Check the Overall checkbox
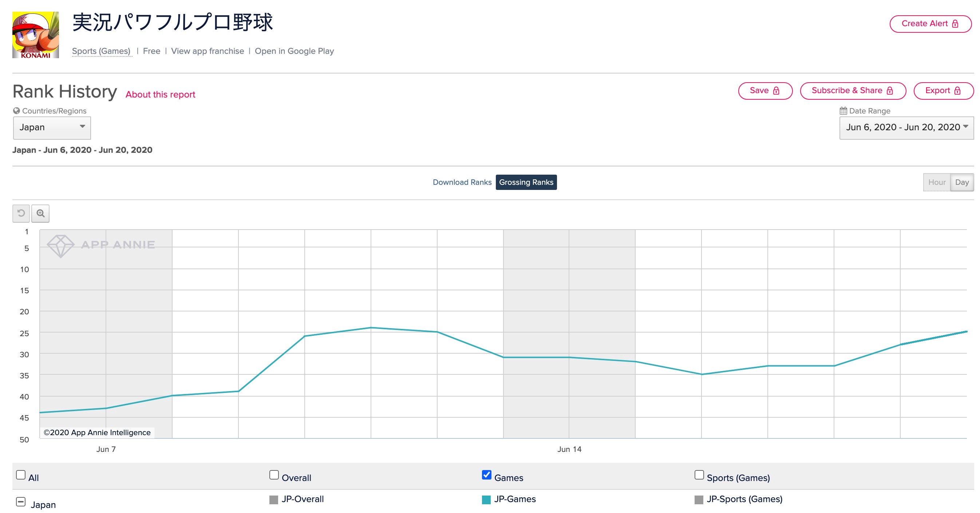 click(x=274, y=475)
